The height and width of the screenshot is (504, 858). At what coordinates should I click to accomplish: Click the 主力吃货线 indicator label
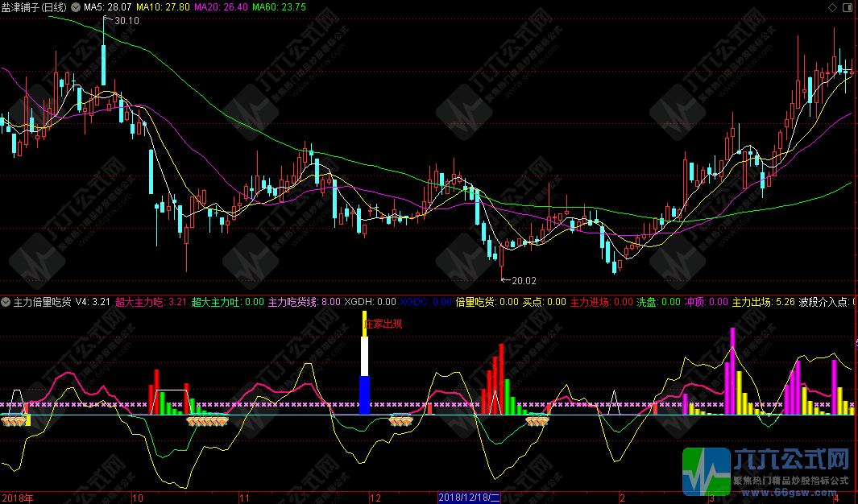click(303, 302)
